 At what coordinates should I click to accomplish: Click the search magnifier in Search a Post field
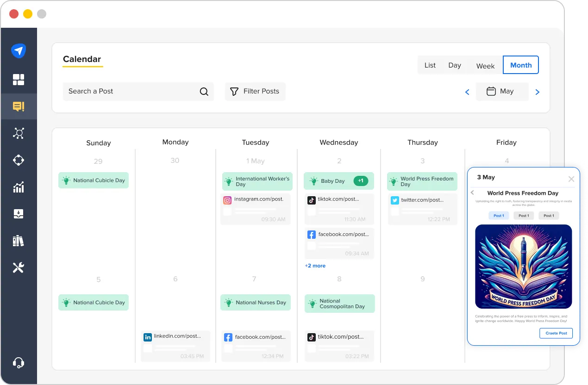pos(204,91)
